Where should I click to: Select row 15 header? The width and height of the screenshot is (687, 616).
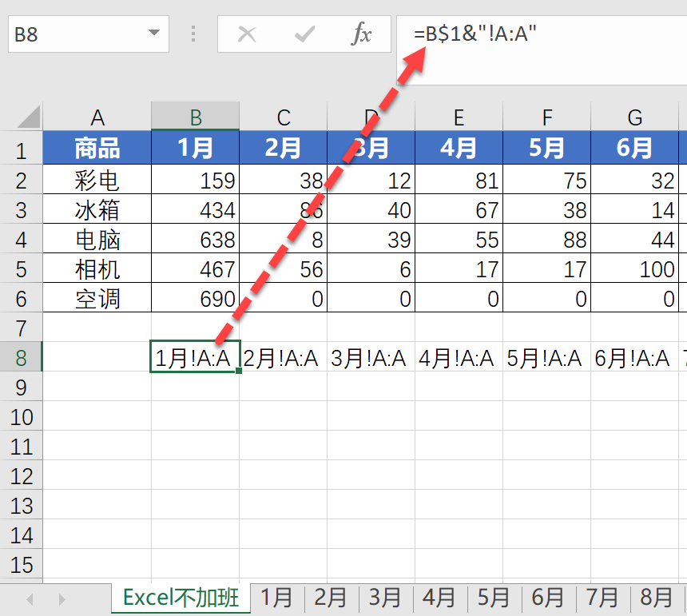[21, 564]
